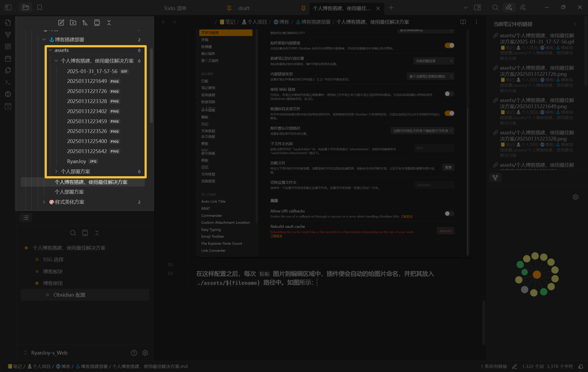Open the help question mark icon
Viewport: 588px width, 372px height.
(x=134, y=353)
